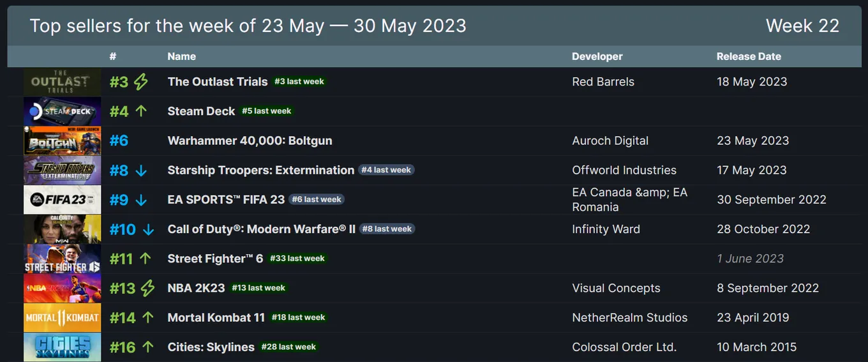
Task: Click down arrow icon beside rank #9
Action: (141, 200)
